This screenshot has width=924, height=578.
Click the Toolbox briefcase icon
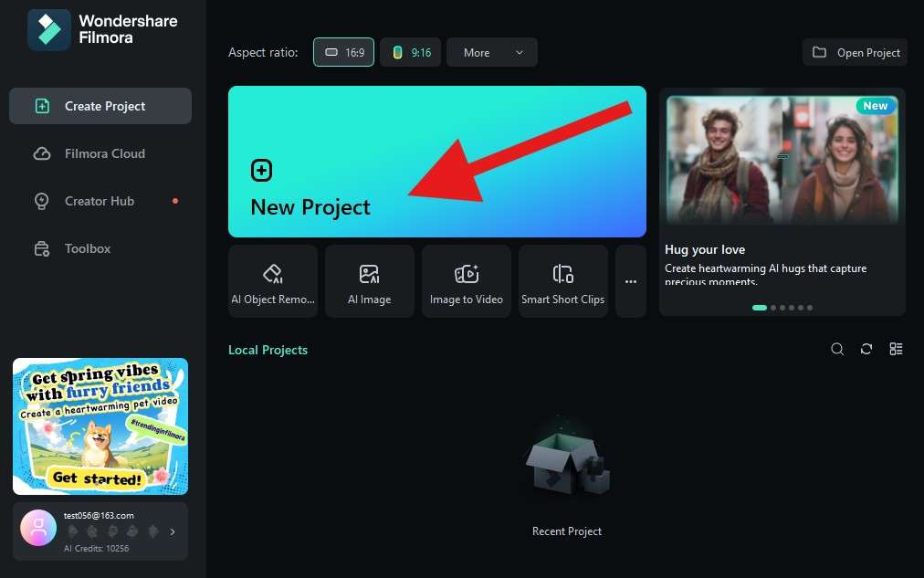[42, 248]
